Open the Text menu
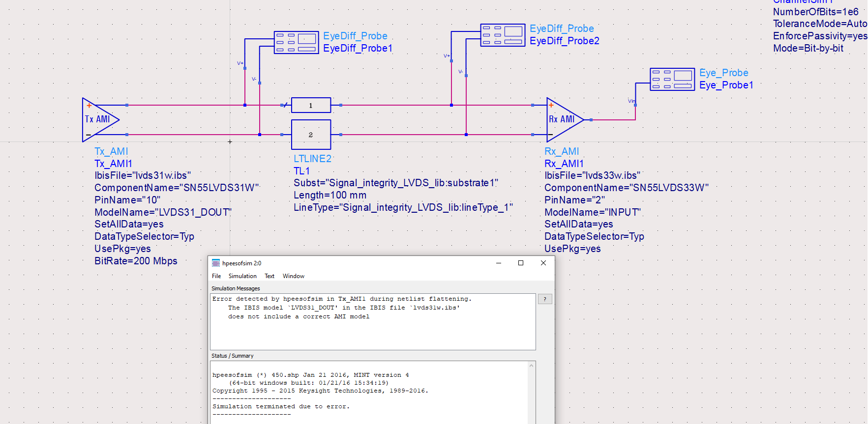Image resolution: width=868 pixels, height=424 pixels. 269,276
